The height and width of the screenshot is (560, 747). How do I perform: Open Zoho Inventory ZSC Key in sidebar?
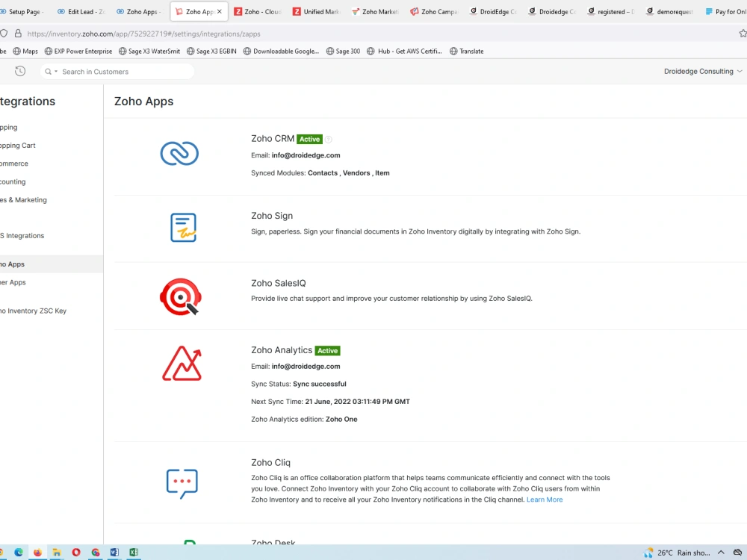pyautogui.click(x=34, y=311)
